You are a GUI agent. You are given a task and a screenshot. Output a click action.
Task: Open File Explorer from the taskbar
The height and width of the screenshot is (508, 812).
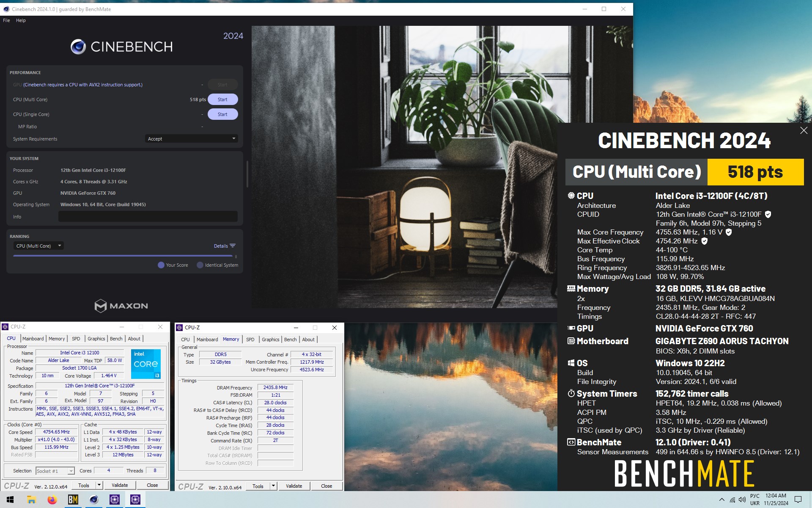pyautogui.click(x=31, y=500)
